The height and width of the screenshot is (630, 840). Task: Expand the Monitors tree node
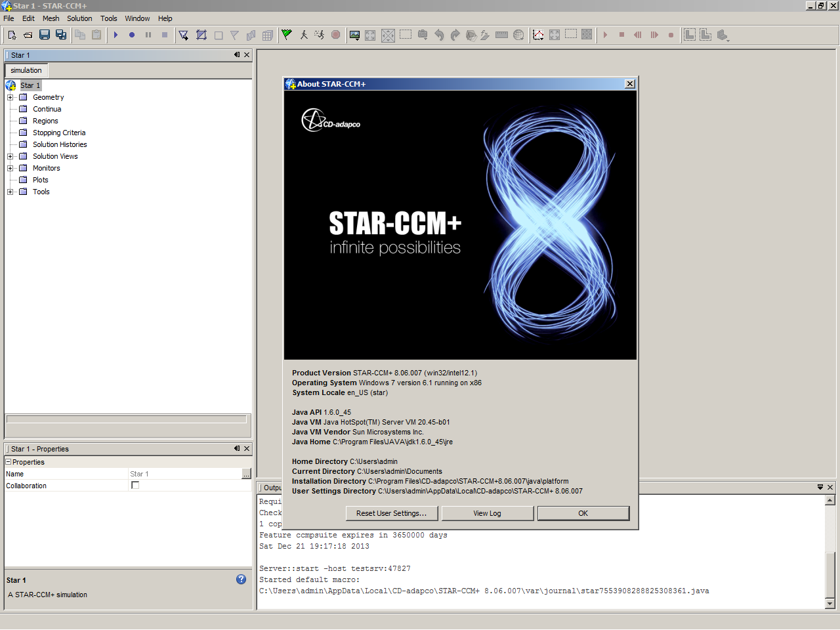(10, 168)
